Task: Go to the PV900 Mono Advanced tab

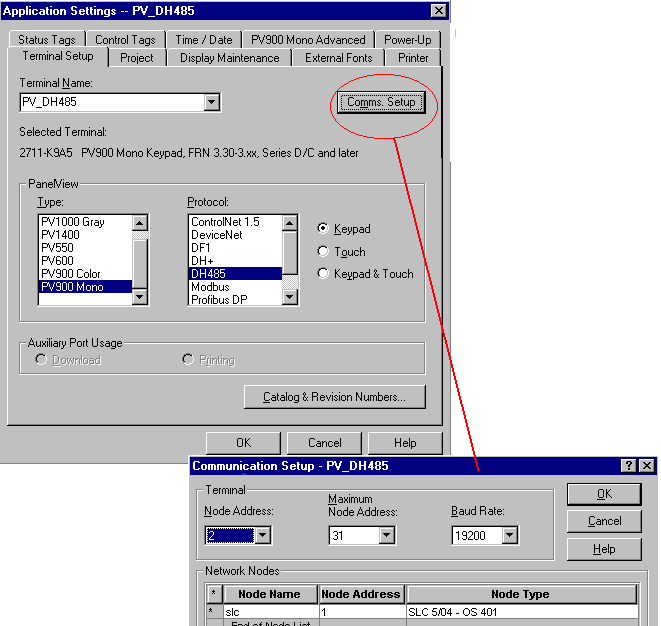Action: point(308,40)
